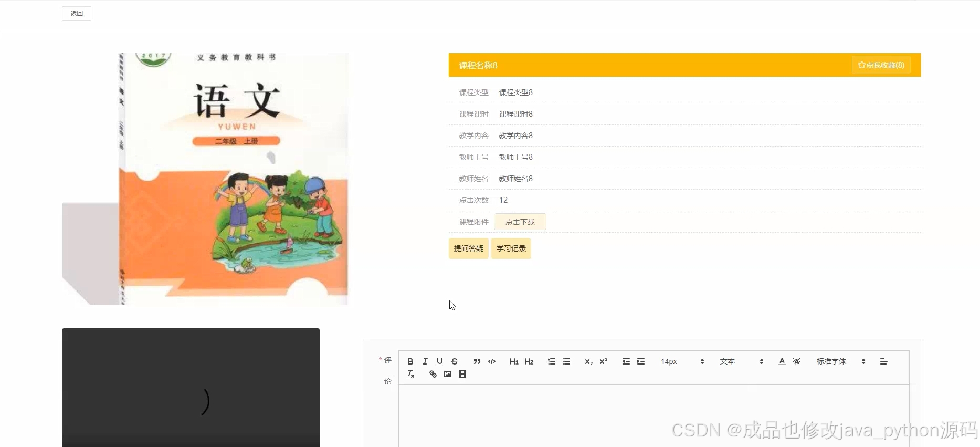Decrease the paragraph indent
Viewport: 980px width, 447px height.
coord(626,361)
